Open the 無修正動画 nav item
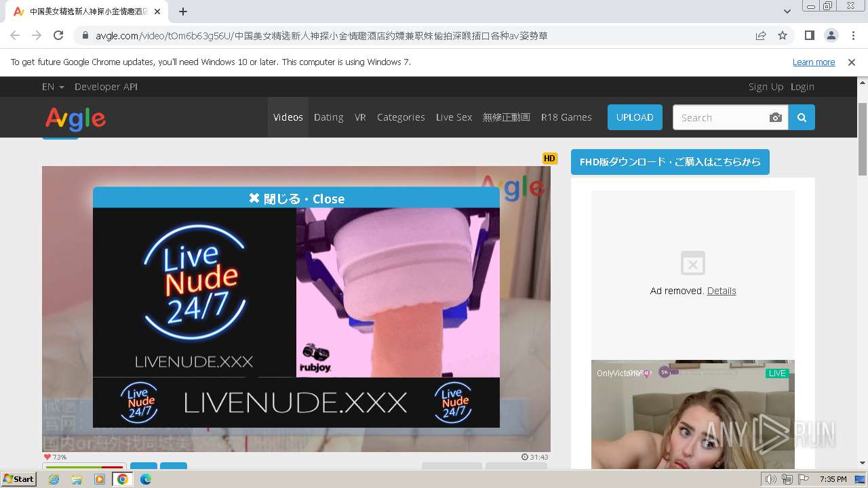868x488 pixels. pyautogui.click(x=507, y=117)
